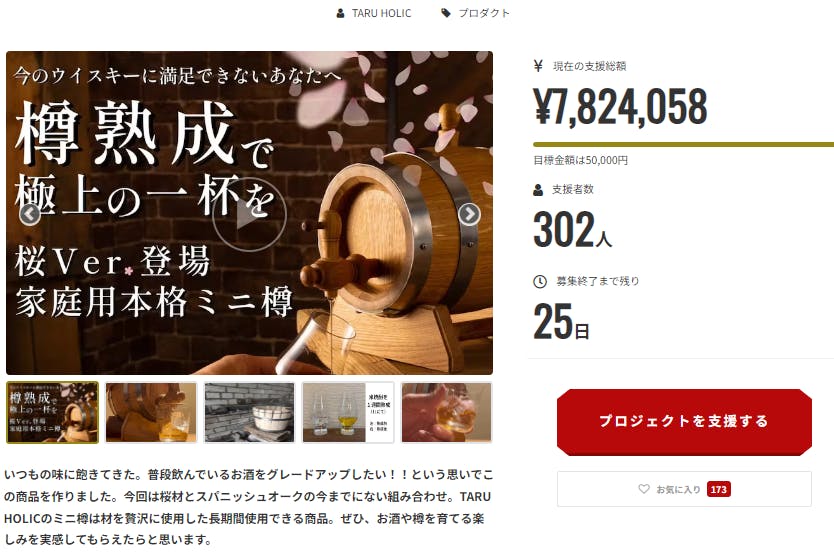Add project to お気に入り favorites

684,489
